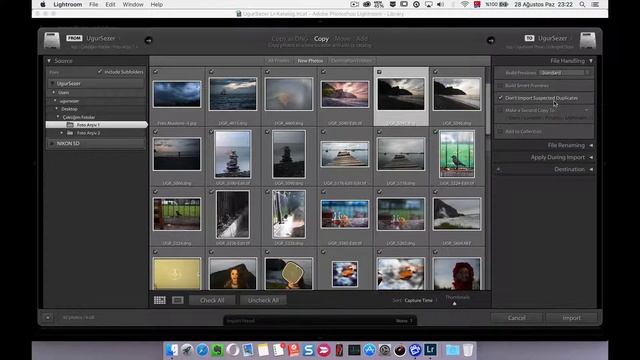The width and height of the screenshot is (640, 360).
Task: Select the Foto Arşiv 1 folder
Action: pyautogui.click(x=96, y=125)
